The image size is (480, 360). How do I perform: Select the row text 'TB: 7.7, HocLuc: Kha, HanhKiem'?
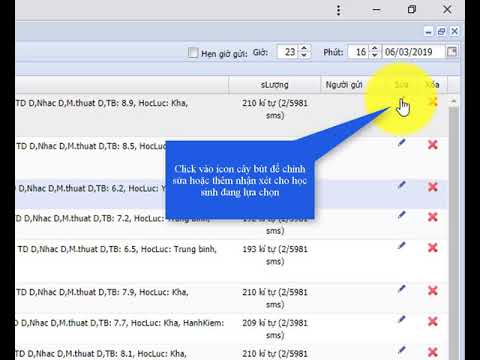tap(162, 323)
